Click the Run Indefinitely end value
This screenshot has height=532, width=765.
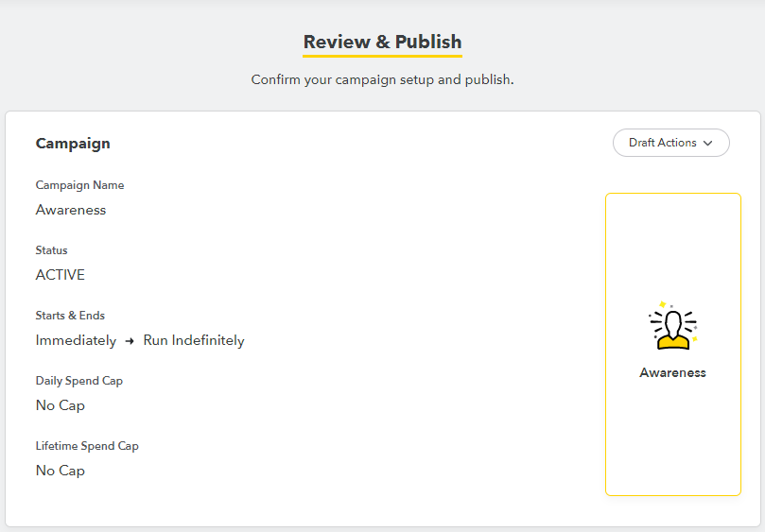click(x=194, y=340)
